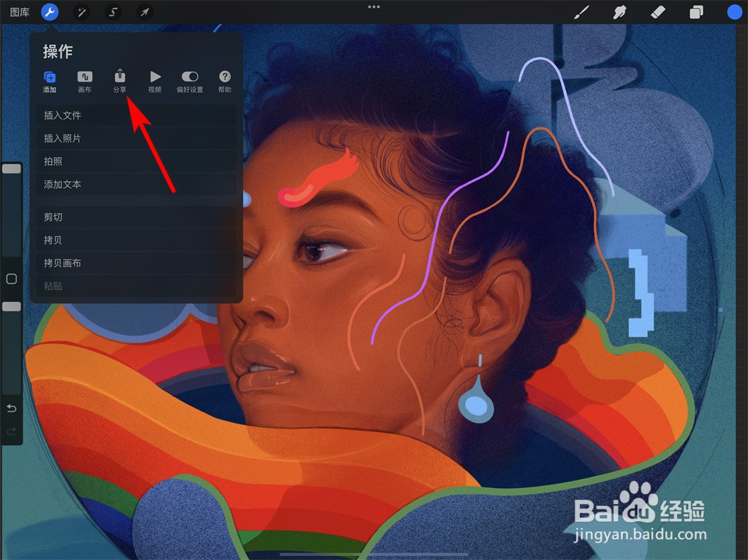This screenshot has height=560, width=748.
Task: Select 拷贝画布 action
Action: (x=136, y=262)
